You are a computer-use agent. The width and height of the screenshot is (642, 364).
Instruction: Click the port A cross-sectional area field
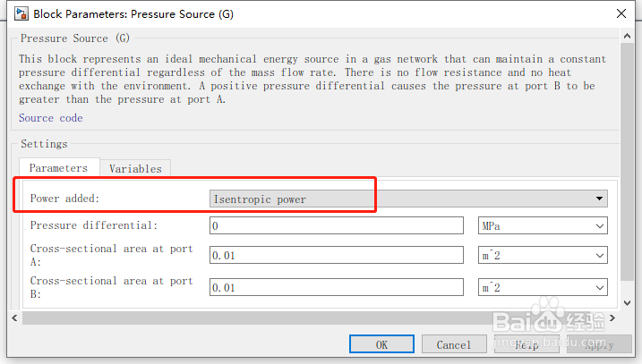point(336,256)
